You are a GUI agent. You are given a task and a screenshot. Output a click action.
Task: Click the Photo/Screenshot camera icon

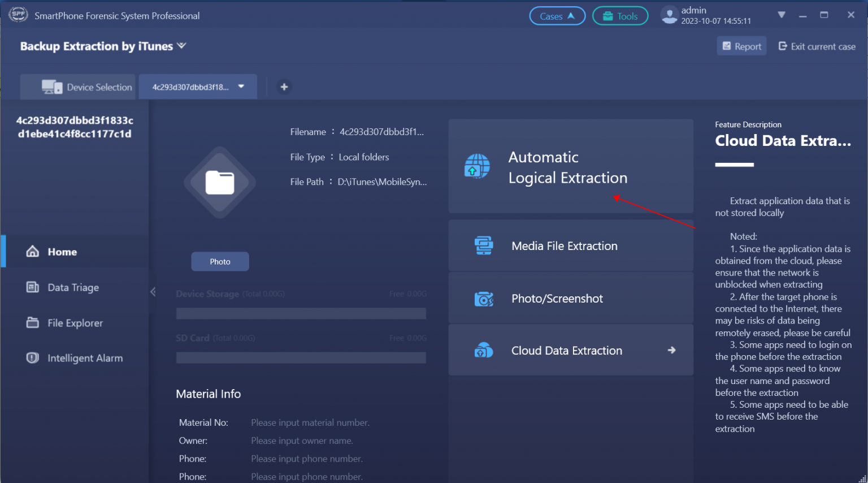tap(484, 298)
